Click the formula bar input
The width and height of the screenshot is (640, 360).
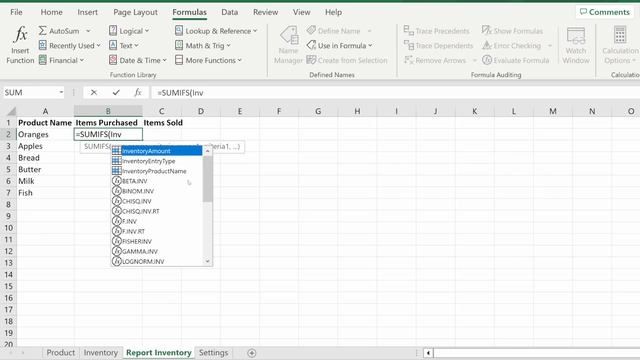(395, 93)
